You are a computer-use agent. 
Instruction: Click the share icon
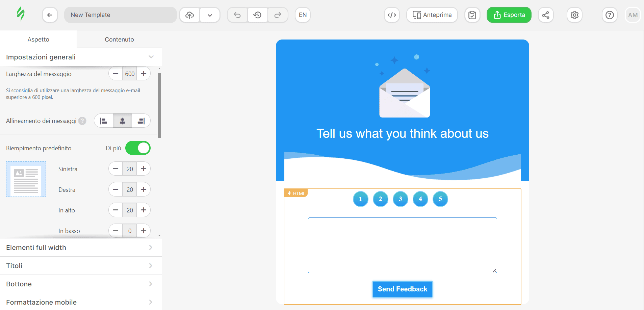coord(545,15)
